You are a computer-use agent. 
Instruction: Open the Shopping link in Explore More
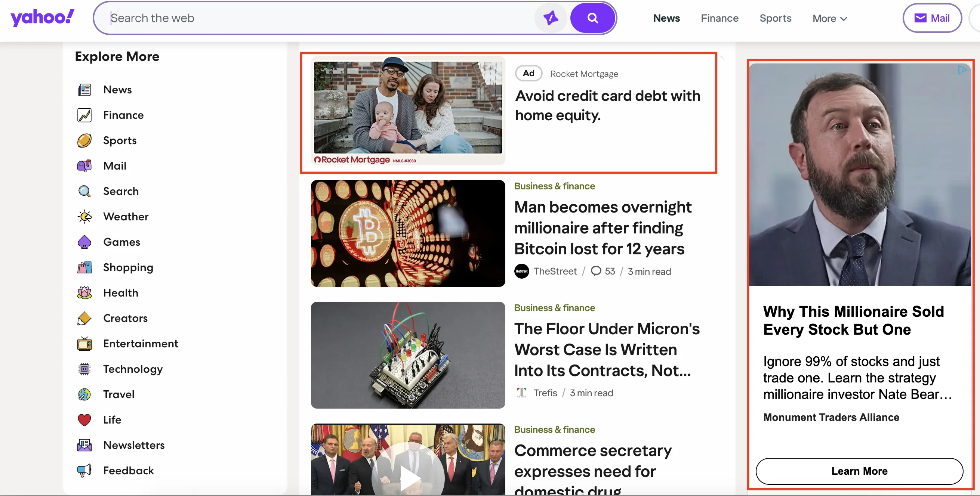click(128, 268)
